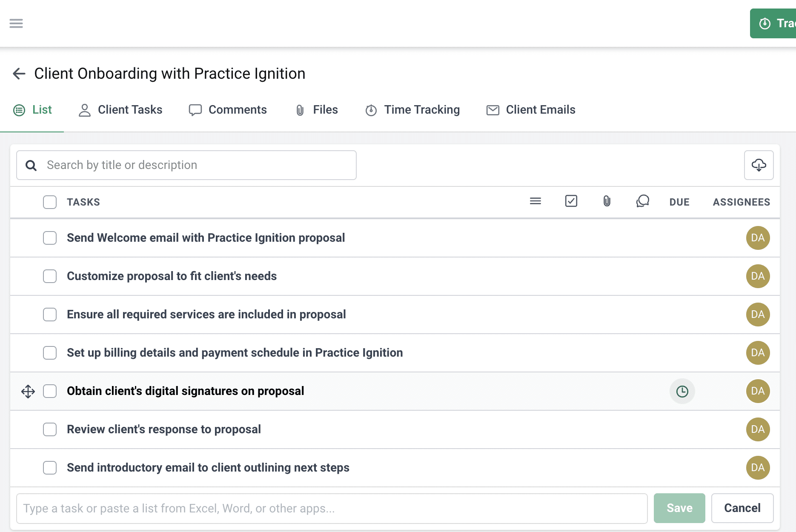Image resolution: width=796 pixels, height=532 pixels.
Task: Click DA avatar on Set up billing row
Action: [x=758, y=353]
